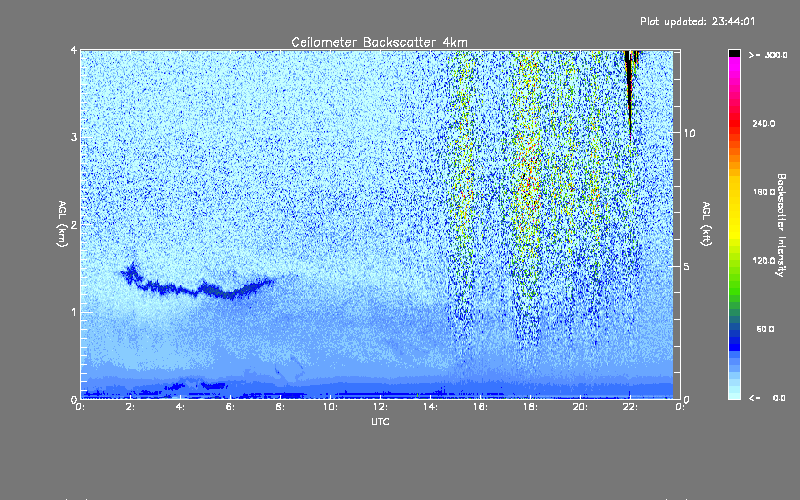This screenshot has height=500, width=800.
Task: Select the '4:' UTC time tick
Action: point(181,407)
